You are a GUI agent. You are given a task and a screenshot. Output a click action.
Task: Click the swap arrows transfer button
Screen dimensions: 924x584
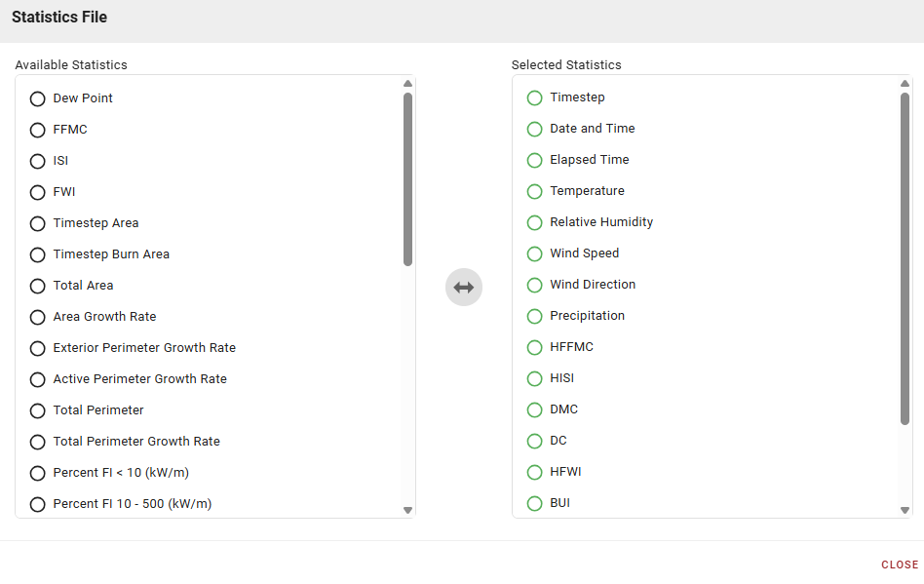coord(464,288)
